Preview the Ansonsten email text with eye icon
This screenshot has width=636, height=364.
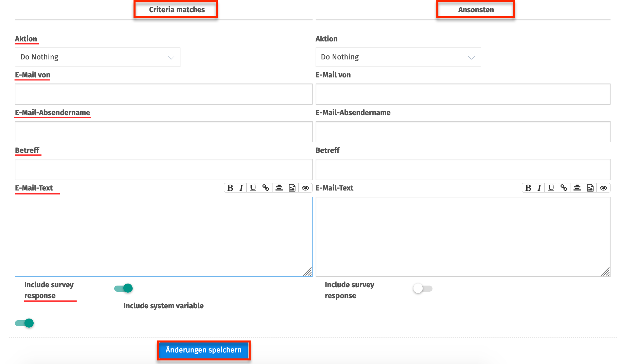click(603, 188)
